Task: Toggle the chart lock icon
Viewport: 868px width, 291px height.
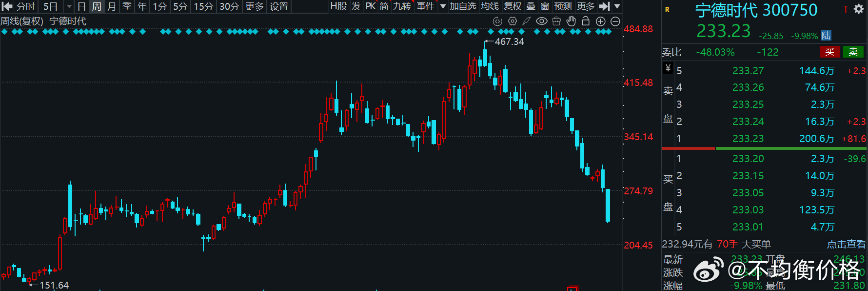Action: click(586, 21)
